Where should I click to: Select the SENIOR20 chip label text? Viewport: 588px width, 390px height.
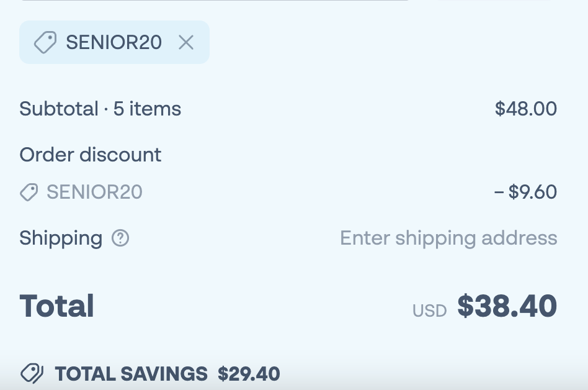coord(114,42)
